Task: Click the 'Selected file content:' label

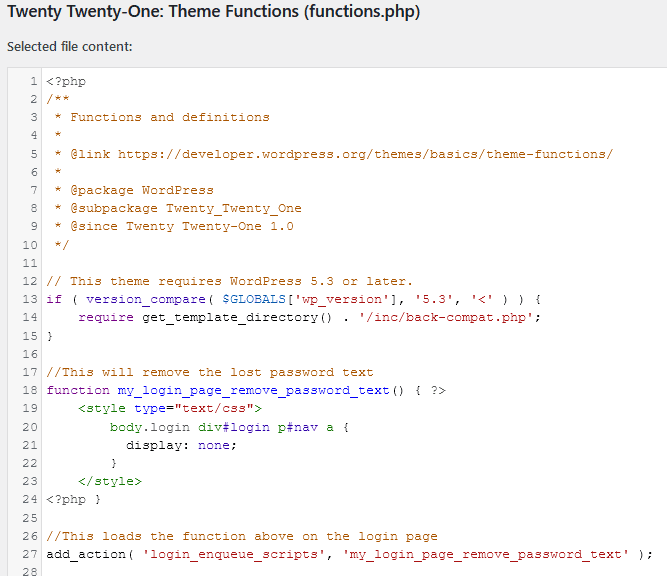Action: [x=69, y=47]
